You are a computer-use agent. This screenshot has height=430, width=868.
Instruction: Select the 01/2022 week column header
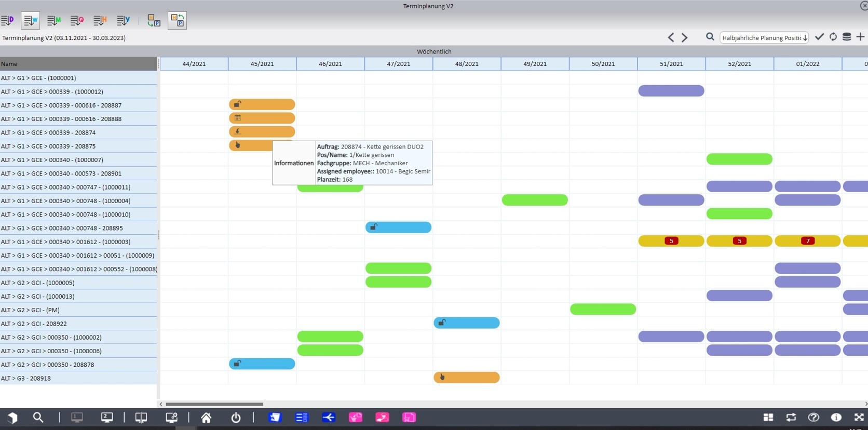coord(808,64)
